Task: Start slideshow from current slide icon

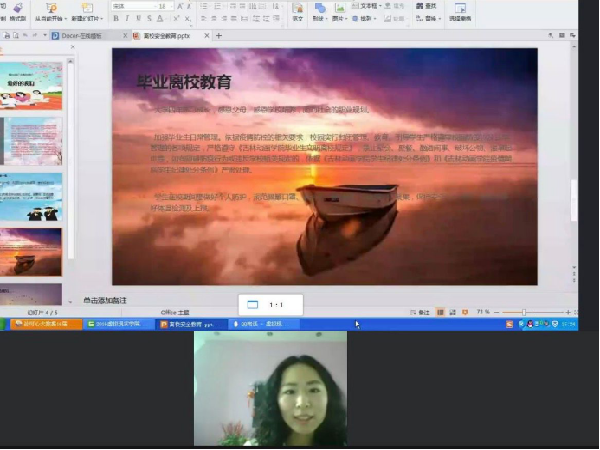Action: [x=51, y=8]
